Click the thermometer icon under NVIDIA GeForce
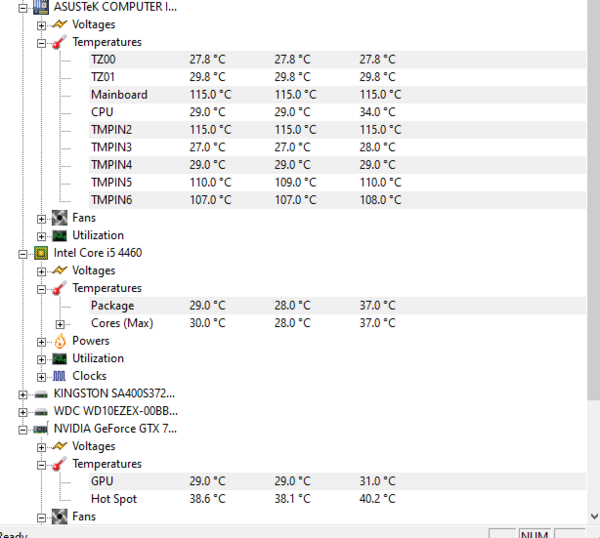Viewport: 600px width, 538px height. (x=59, y=464)
